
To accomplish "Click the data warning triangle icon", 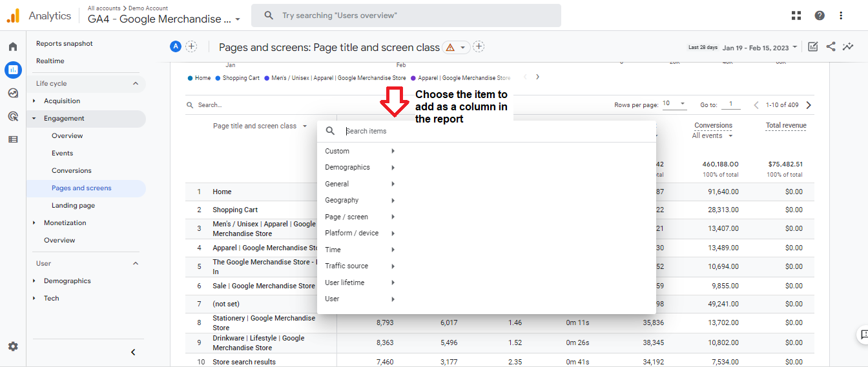I will (x=450, y=47).
